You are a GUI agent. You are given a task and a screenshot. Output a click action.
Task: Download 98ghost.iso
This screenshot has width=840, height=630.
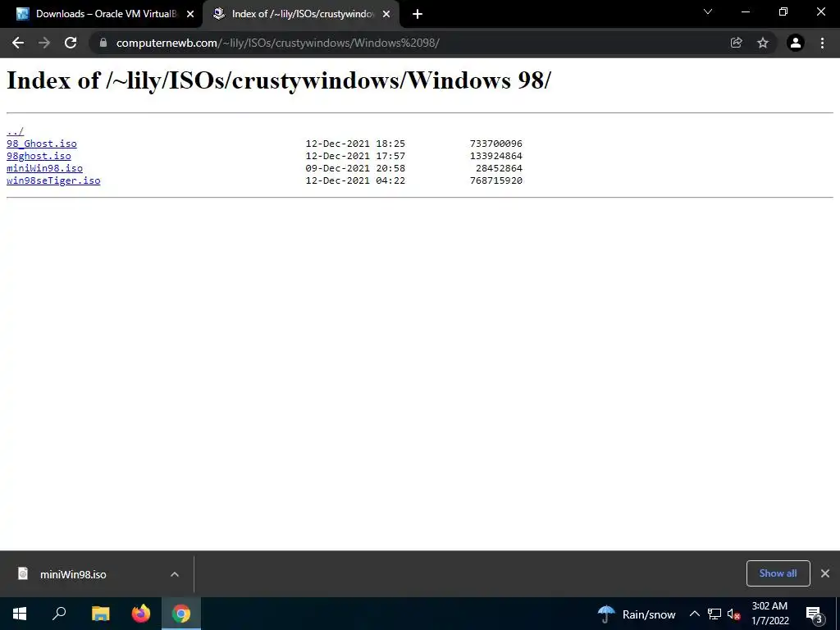39,156
